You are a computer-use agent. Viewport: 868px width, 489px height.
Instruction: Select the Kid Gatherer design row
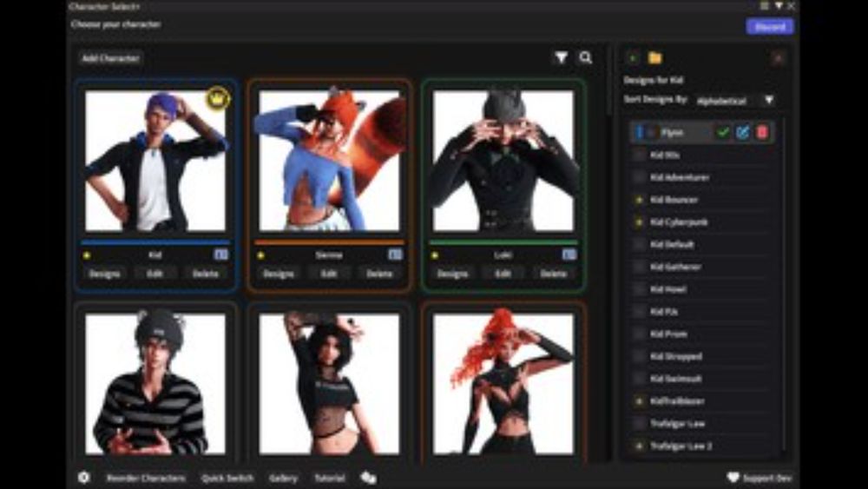tap(702, 267)
